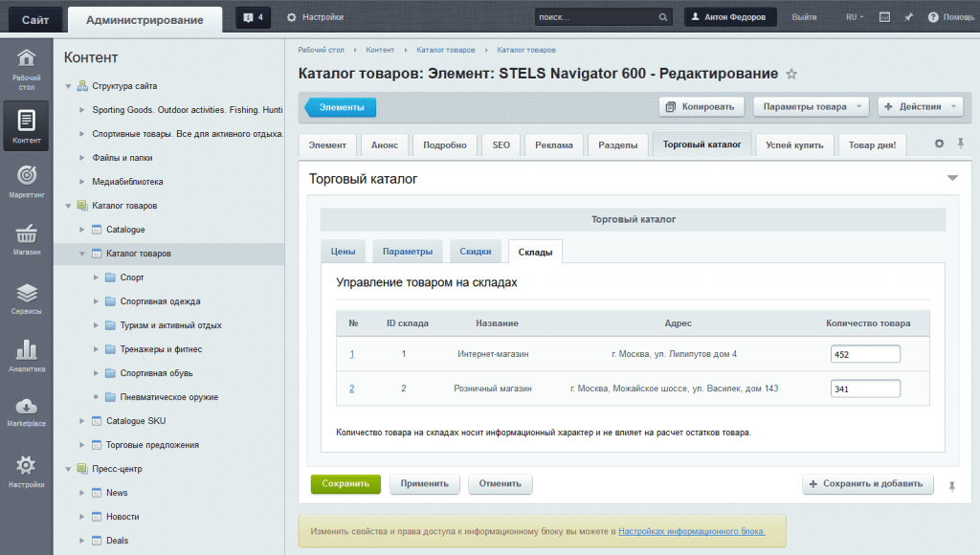
Task: Collapse the Торговый каталог section arrow
Action: tap(952, 178)
